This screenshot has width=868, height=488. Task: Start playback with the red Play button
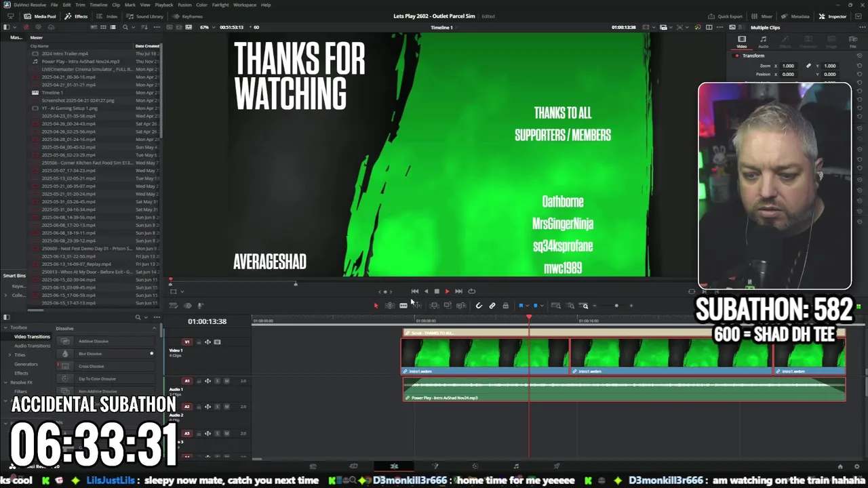point(447,291)
